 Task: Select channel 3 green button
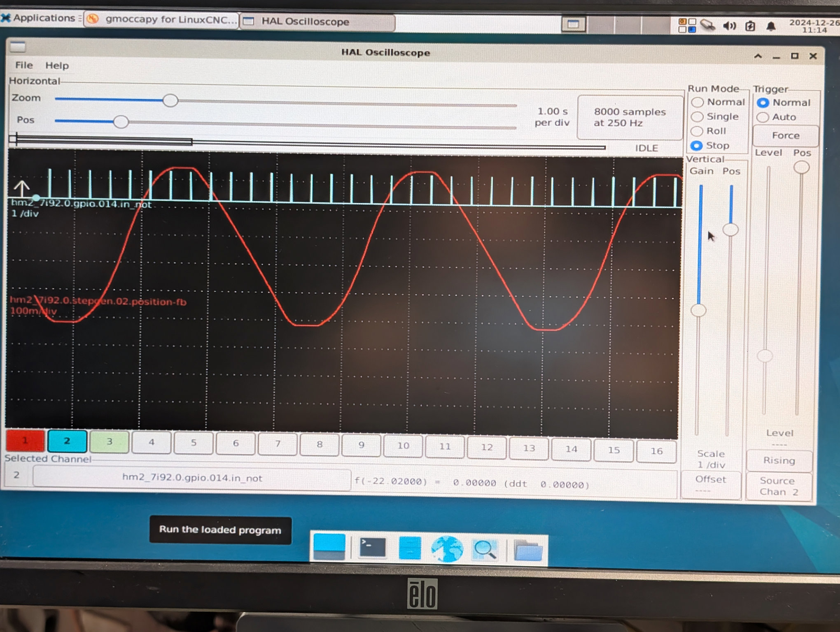pos(109,442)
